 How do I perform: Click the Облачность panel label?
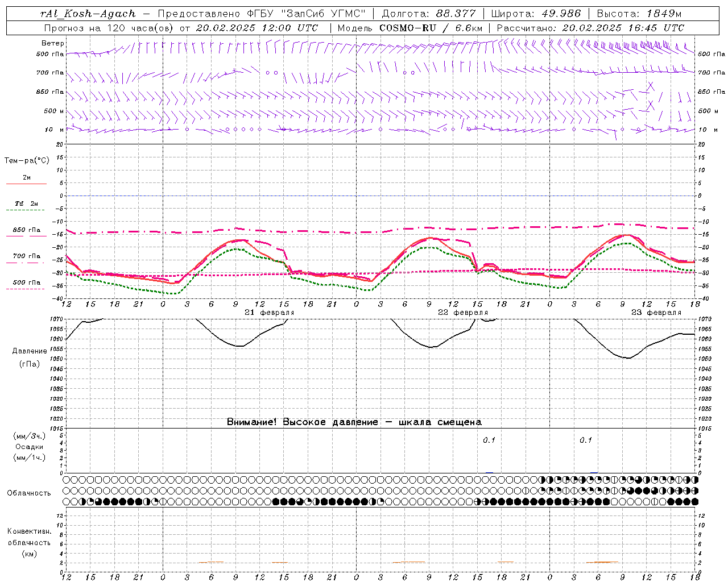29,493
